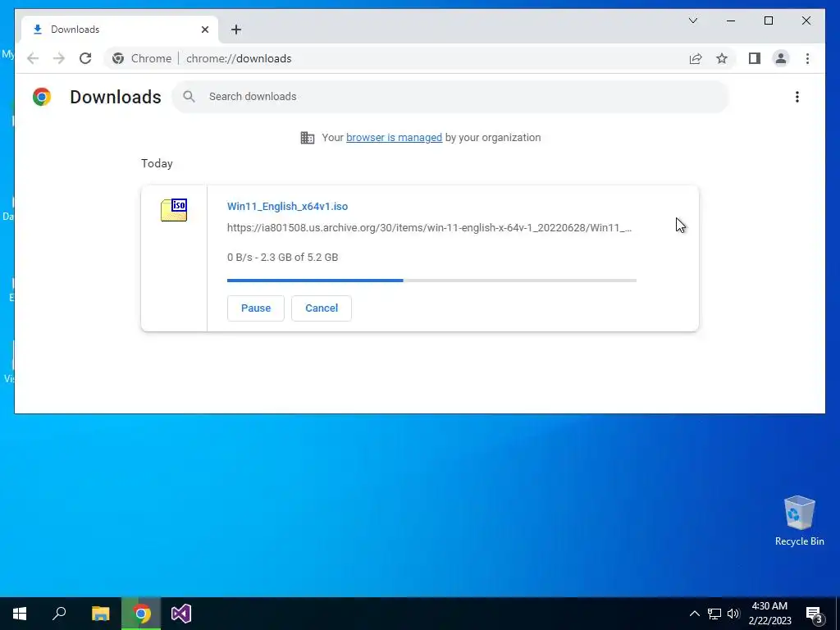This screenshot has width=840, height=630.
Task: Open the clock showing 4:30 AM
Action: point(769,614)
